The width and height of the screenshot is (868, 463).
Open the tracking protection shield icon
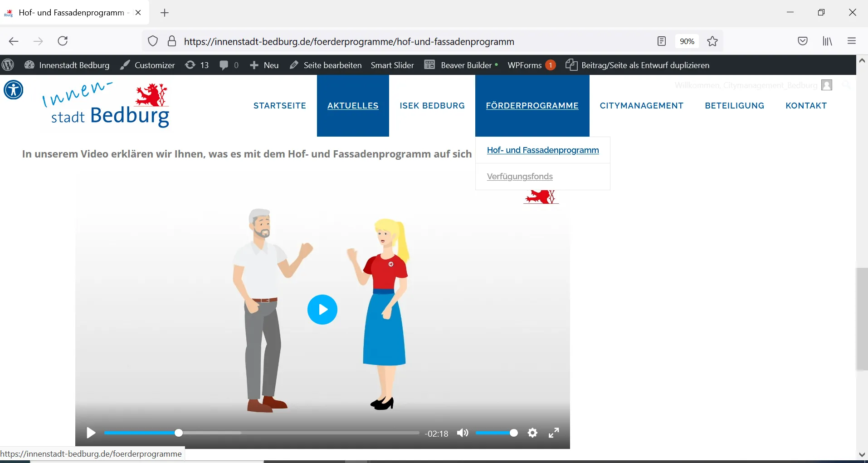coord(153,41)
